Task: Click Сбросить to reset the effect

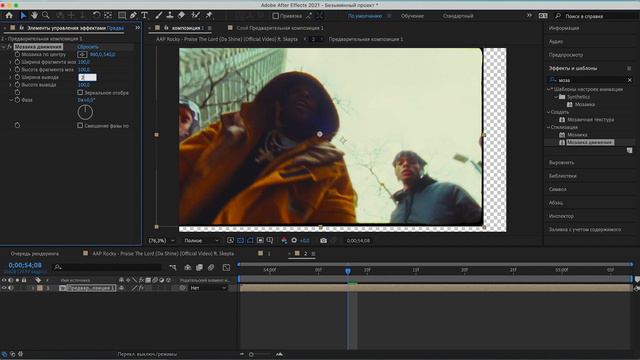Action: pyautogui.click(x=88, y=47)
